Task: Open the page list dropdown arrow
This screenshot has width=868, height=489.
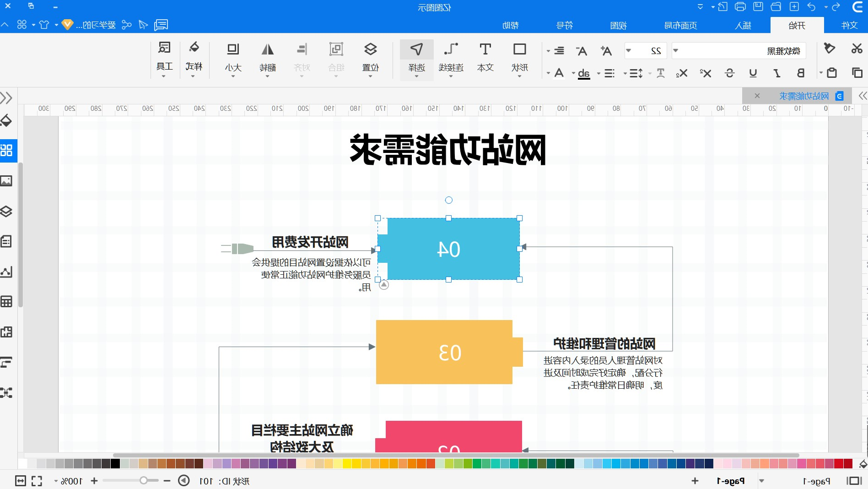Action: click(x=762, y=481)
